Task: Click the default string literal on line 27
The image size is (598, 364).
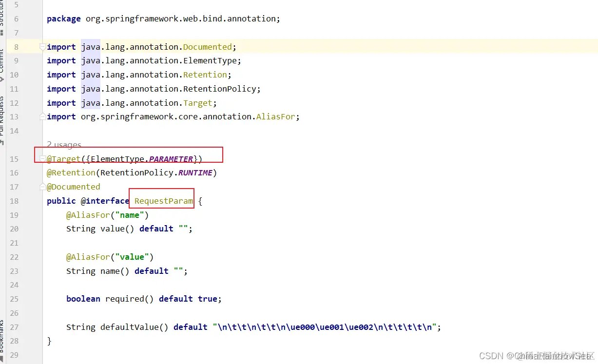Action: [325, 327]
